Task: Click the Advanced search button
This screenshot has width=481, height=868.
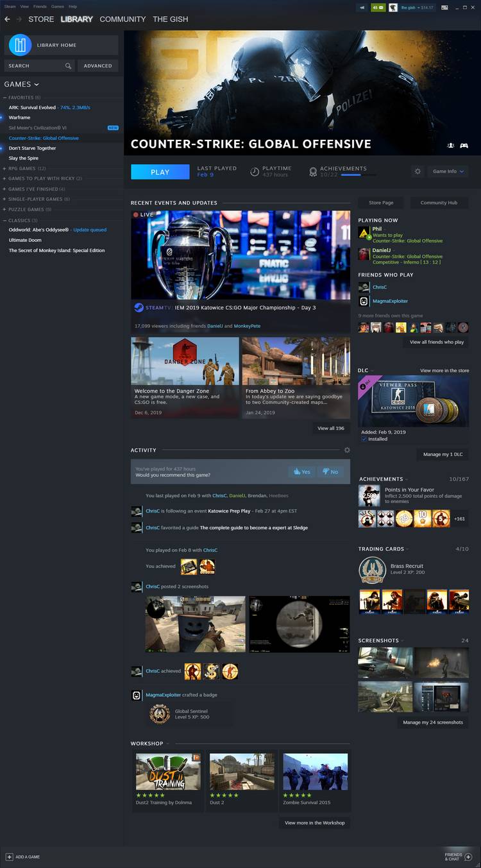Action: [x=97, y=65]
